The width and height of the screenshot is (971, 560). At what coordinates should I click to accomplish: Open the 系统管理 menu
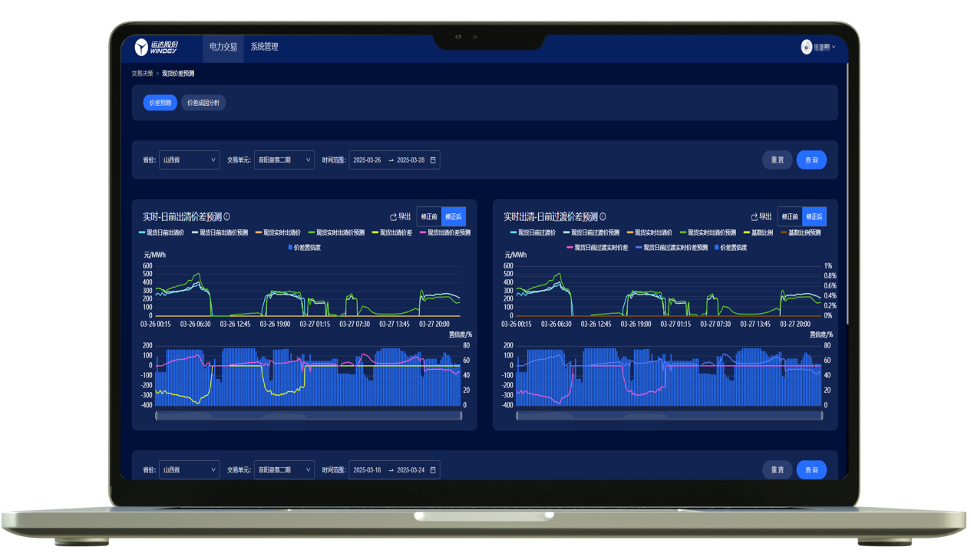coord(264,48)
